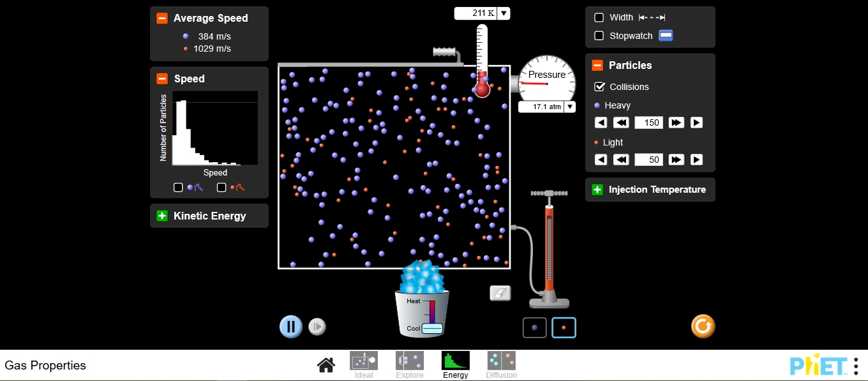Go to the home screen

coord(325,365)
